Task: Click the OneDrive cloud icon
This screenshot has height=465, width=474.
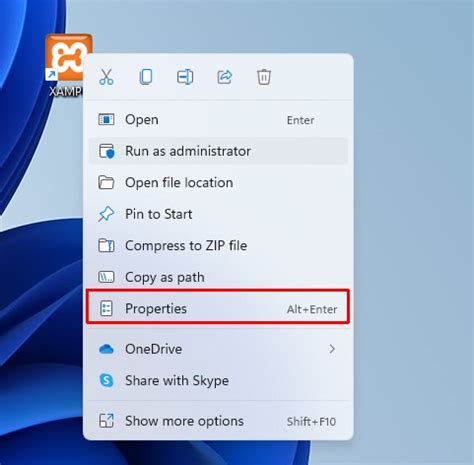Action: point(106,349)
